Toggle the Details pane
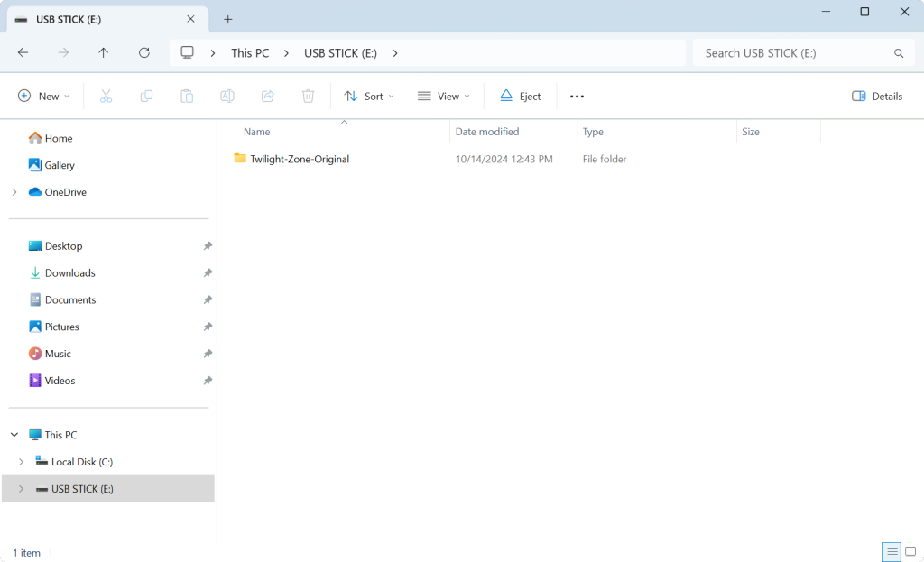 pos(877,96)
